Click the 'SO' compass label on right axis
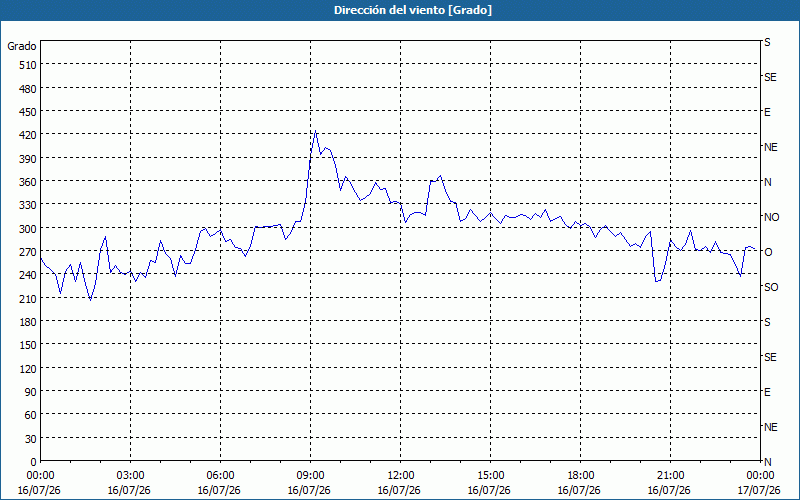The height and width of the screenshot is (500, 800). [771, 287]
